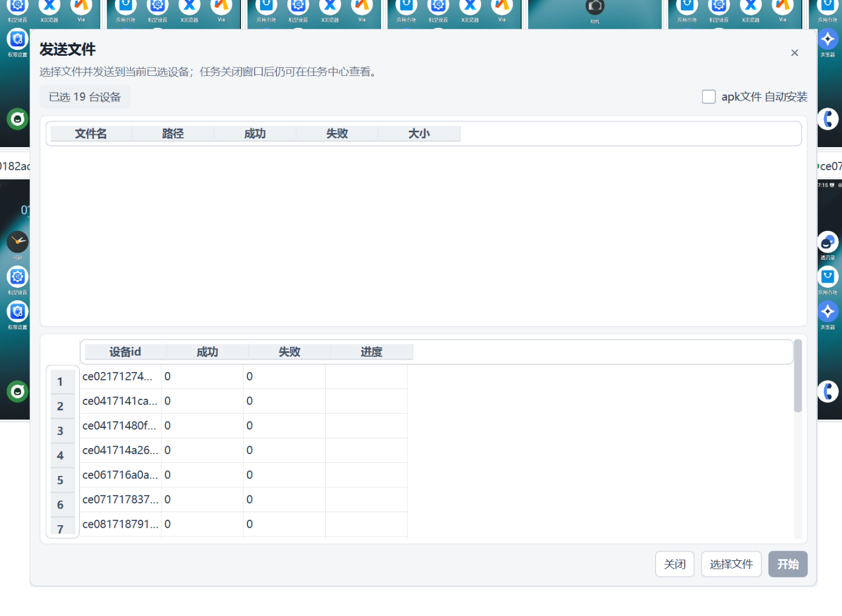
Task: Select device row ce071717837...
Action: pyautogui.click(x=244, y=500)
